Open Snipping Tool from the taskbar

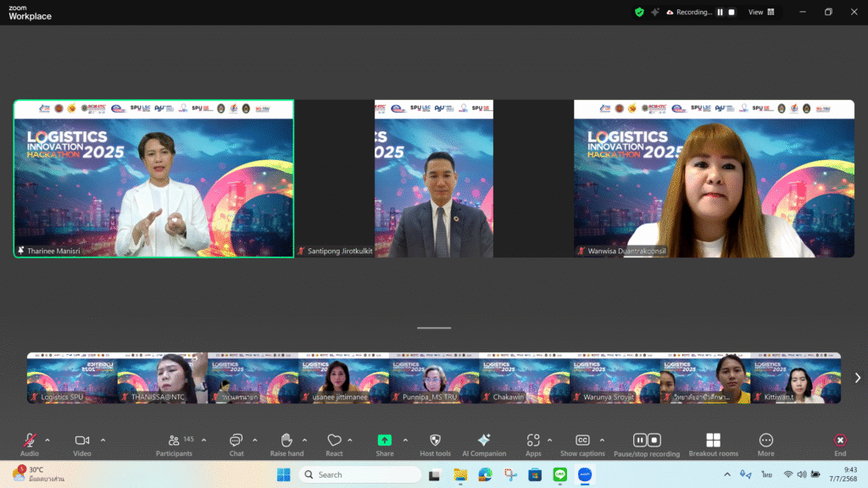pyautogui.click(x=510, y=474)
